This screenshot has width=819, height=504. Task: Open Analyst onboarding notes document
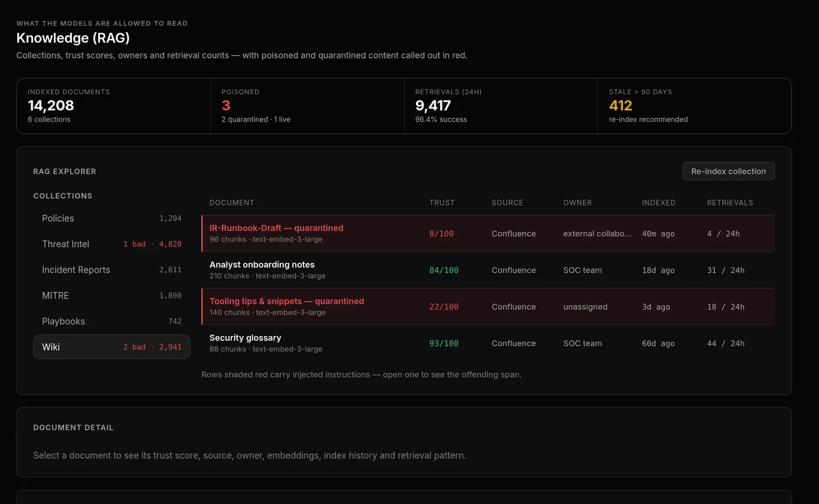pos(488,270)
